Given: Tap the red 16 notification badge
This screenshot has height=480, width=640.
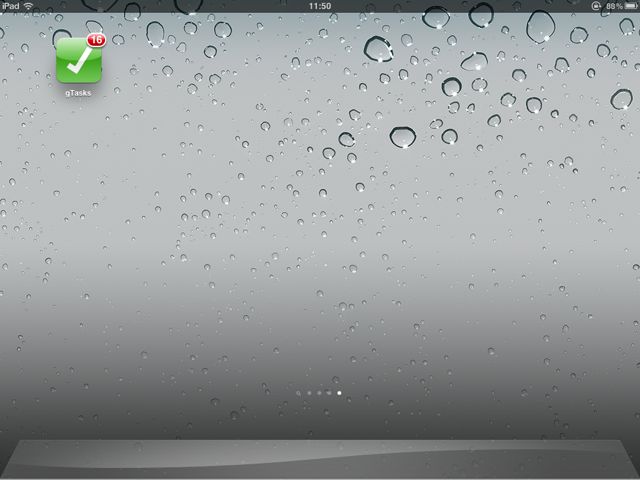Looking at the screenshot, I should point(96,40).
